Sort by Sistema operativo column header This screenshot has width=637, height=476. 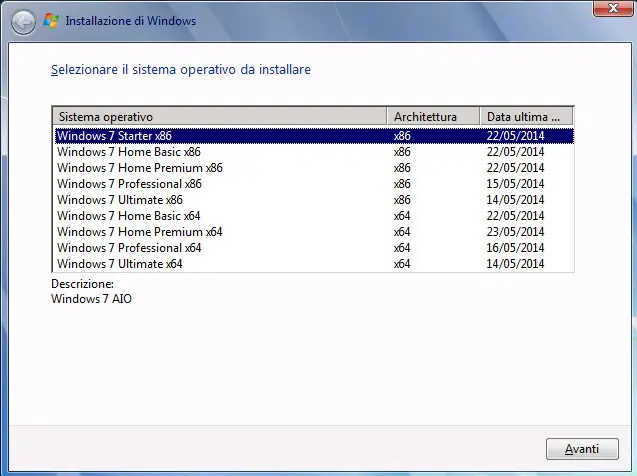(x=219, y=117)
